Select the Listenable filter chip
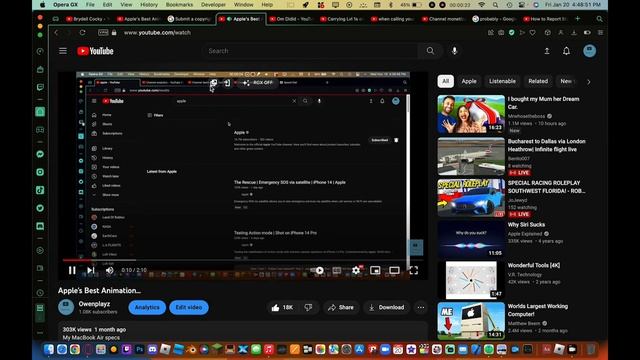 point(502,81)
